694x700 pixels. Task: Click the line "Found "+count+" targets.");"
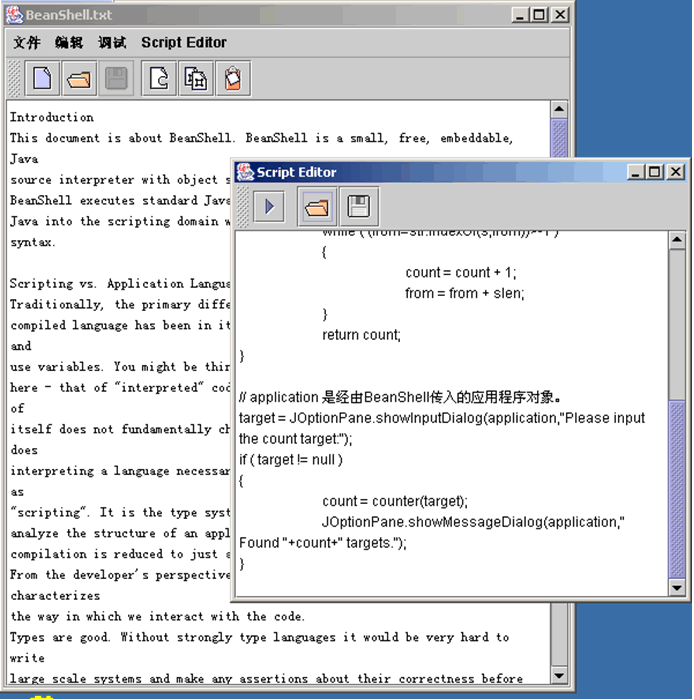tap(323, 543)
